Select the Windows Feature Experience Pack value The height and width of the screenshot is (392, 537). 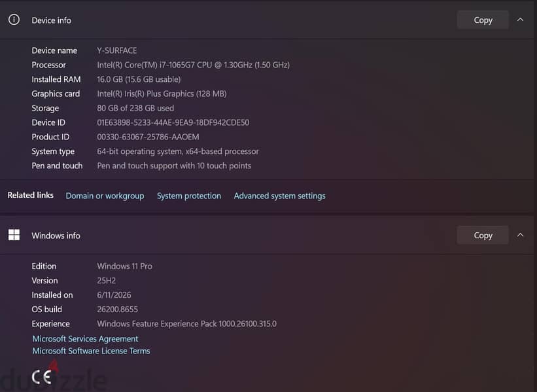(x=186, y=323)
